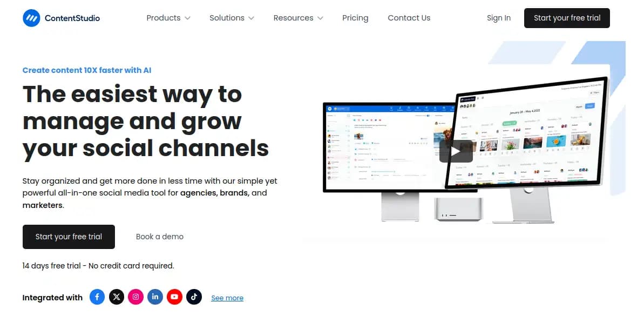Click the ContentStudio brand name text

pyautogui.click(x=72, y=18)
